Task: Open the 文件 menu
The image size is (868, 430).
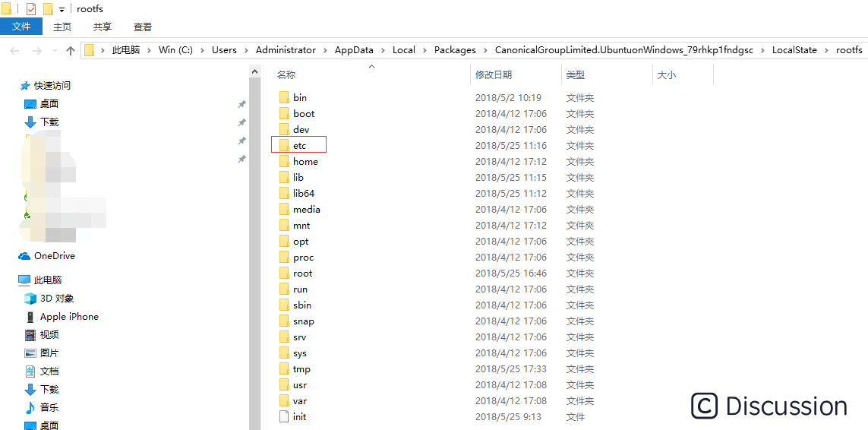Action: [x=21, y=26]
